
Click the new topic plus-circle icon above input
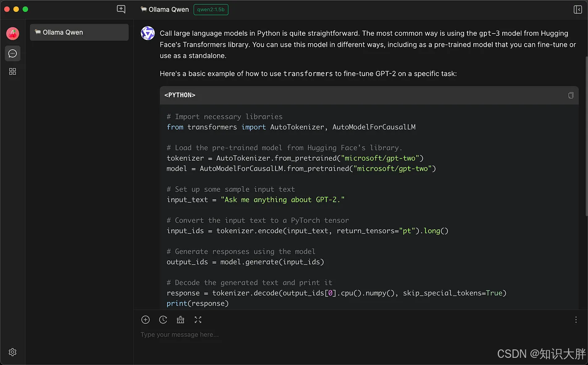[x=145, y=320]
